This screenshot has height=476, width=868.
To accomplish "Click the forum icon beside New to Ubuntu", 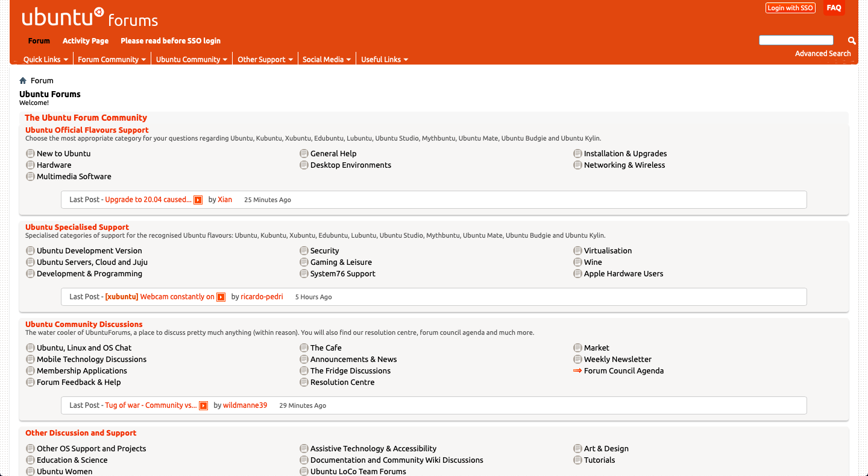I will click(30, 154).
